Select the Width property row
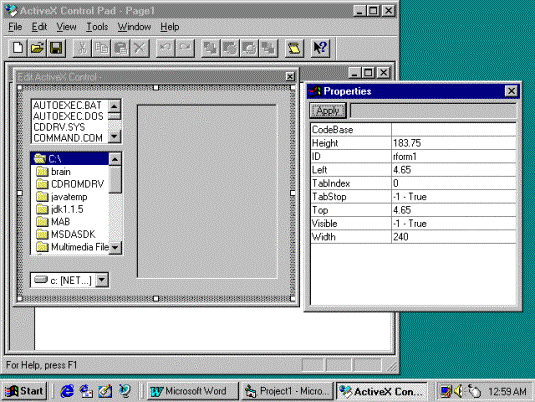 click(414, 237)
